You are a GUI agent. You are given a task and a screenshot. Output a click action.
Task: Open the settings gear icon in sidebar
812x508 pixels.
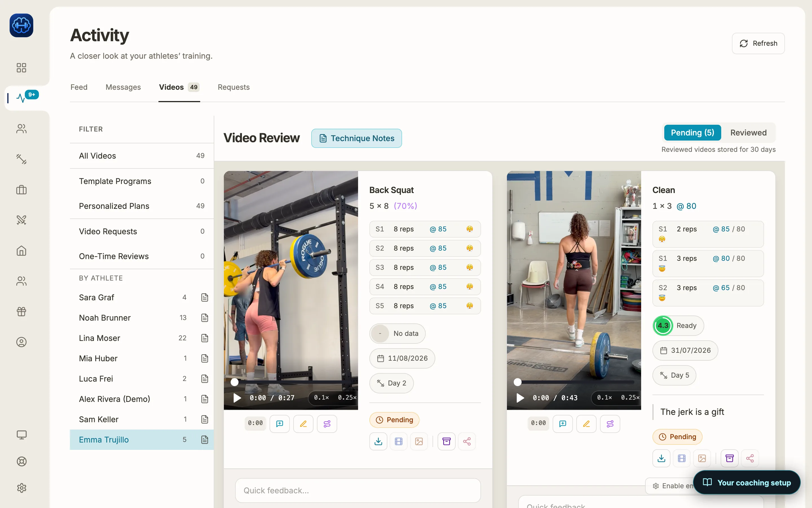21,488
